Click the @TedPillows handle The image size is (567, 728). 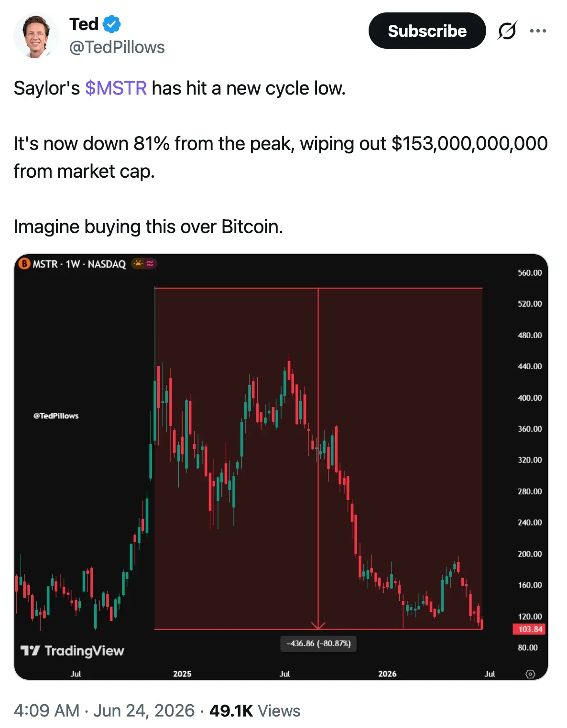coord(117,47)
